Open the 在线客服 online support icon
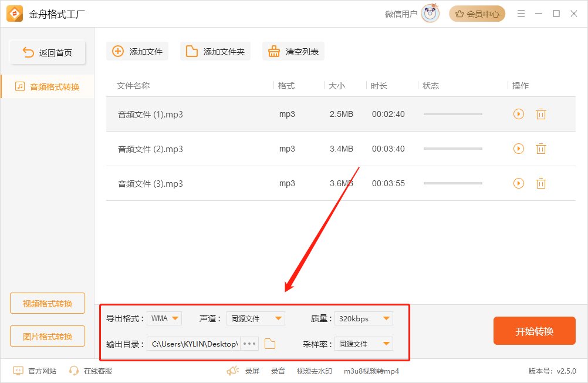The width and height of the screenshot is (588, 383). click(x=73, y=371)
